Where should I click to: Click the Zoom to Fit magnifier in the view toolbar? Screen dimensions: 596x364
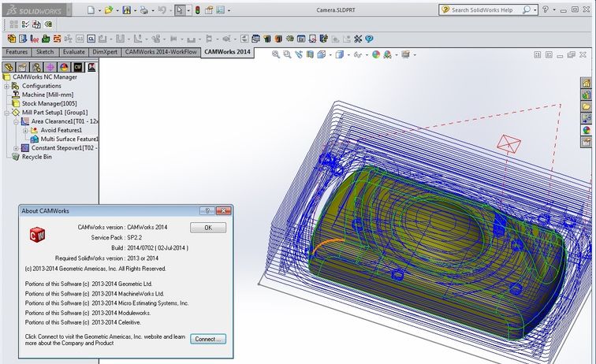point(276,54)
